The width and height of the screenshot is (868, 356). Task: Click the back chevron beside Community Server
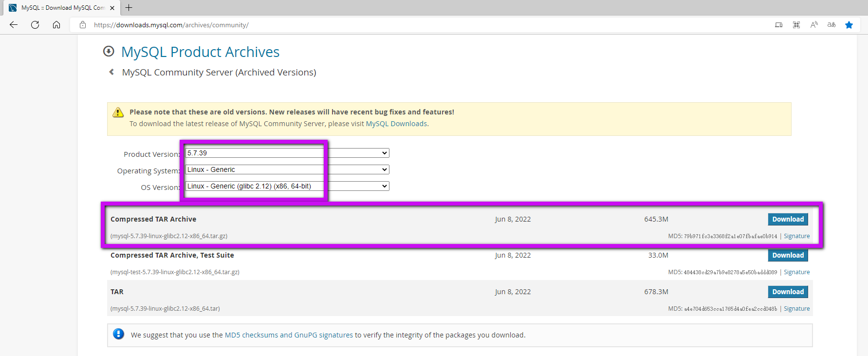click(x=111, y=72)
